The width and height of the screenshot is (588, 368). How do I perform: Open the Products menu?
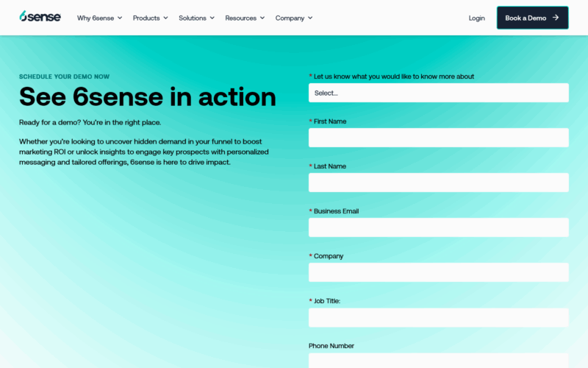[x=151, y=18]
